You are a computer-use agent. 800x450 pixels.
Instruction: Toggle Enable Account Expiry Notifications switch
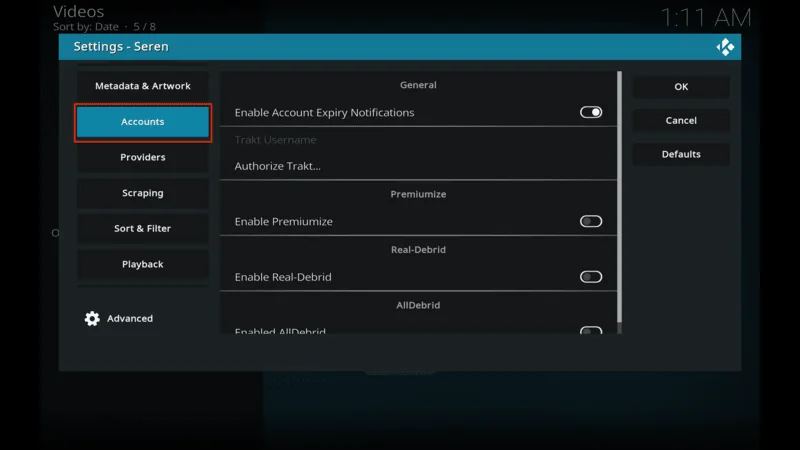pyautogui.click(x=591, y=112)
